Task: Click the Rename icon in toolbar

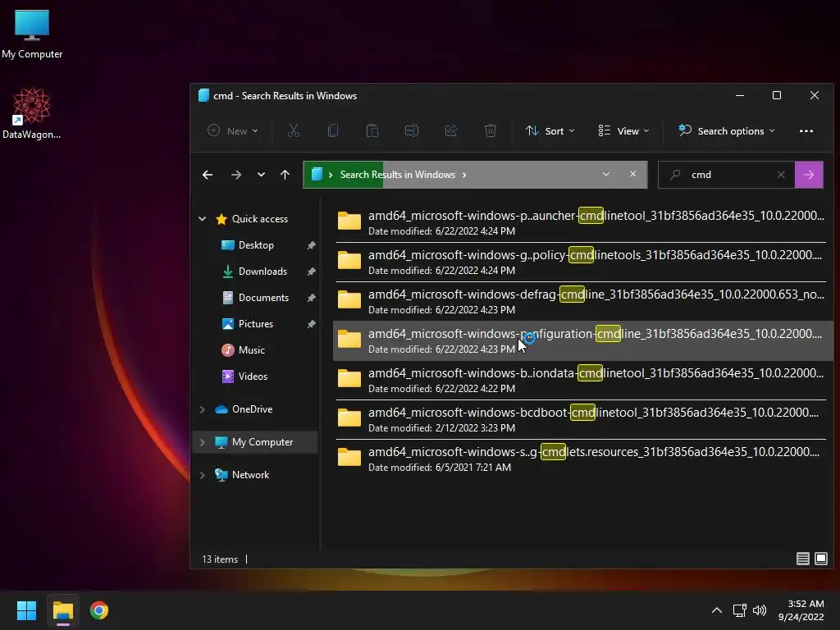Action: (x=412, y=130)
